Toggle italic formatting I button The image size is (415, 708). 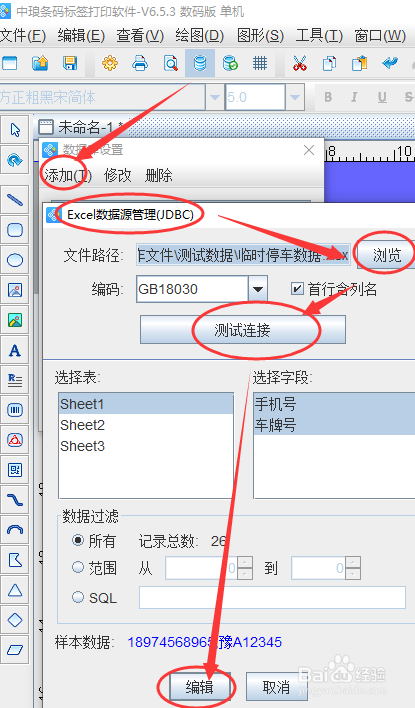[x=354, y=97]
